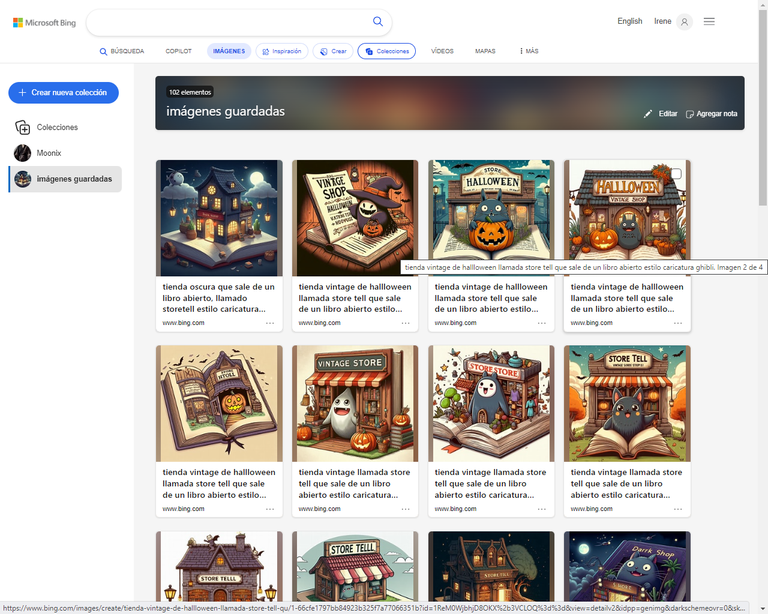Open Colecciones sidebar icon

click(23, 127)
